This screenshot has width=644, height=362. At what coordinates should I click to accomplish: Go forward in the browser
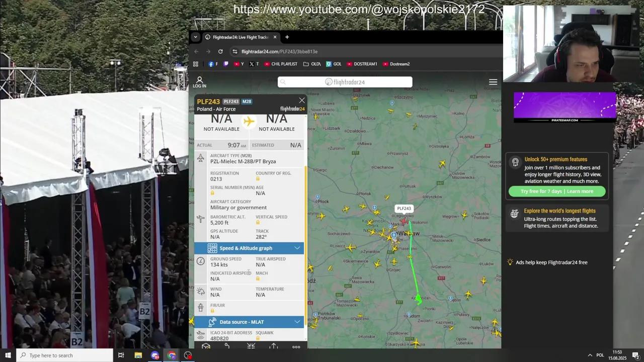208,51
